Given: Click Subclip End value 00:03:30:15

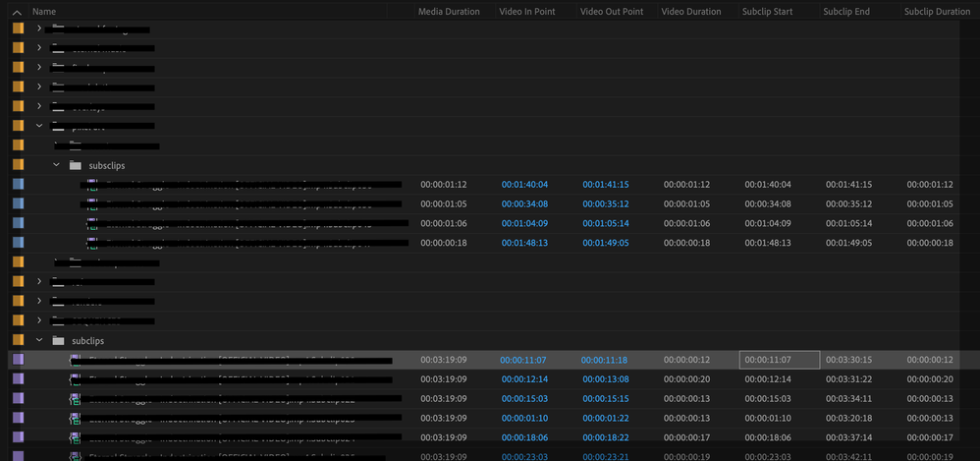Looking at the screenshot, I should (848, 361).
